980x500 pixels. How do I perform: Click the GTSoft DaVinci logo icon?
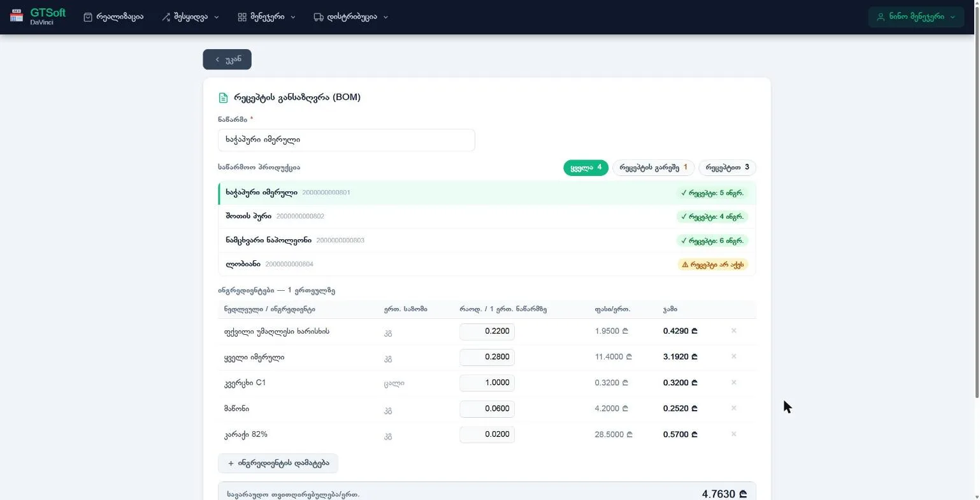tap(17, 16)
